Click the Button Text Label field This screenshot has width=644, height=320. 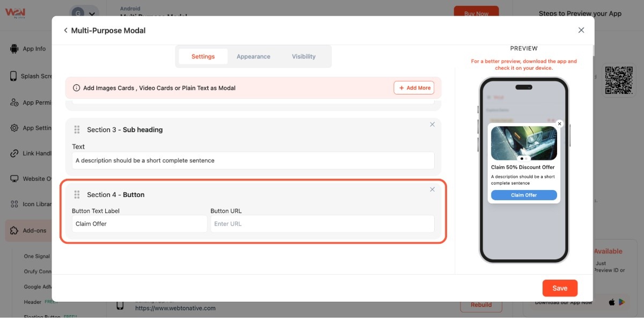click(x=139, y=224)
